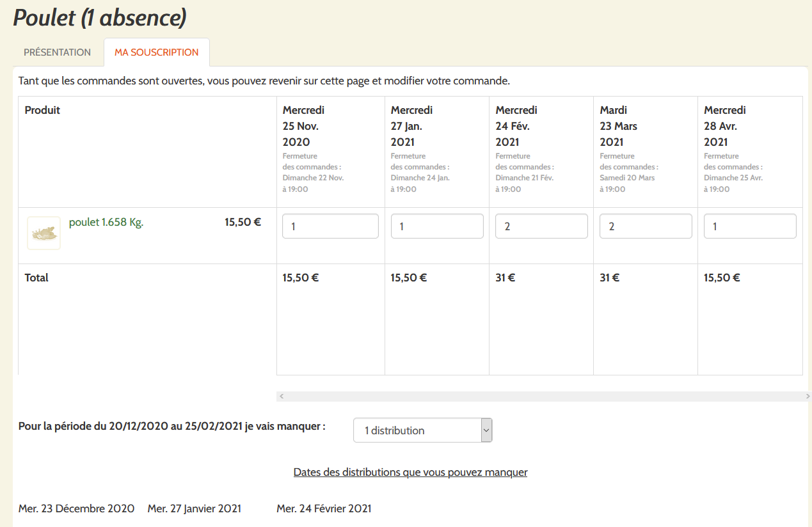Click the poulet product thumbnail image

click(44, 233)
